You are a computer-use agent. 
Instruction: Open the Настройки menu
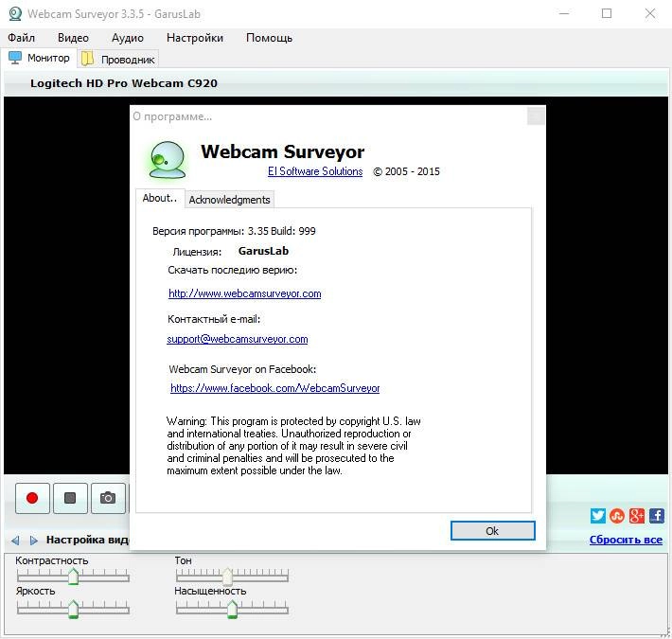click(x=195, y=38)
